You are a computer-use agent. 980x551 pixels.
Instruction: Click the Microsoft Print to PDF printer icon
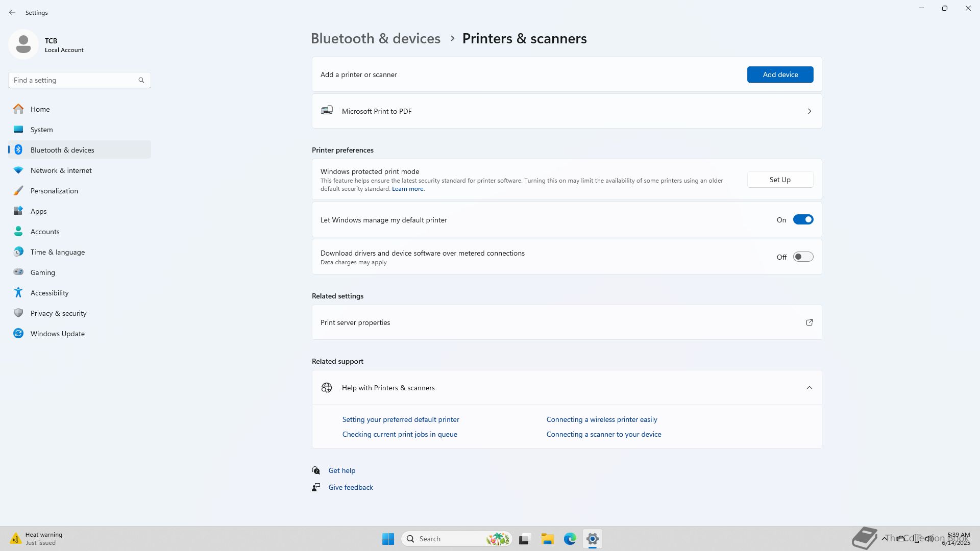tap(327, 111)
